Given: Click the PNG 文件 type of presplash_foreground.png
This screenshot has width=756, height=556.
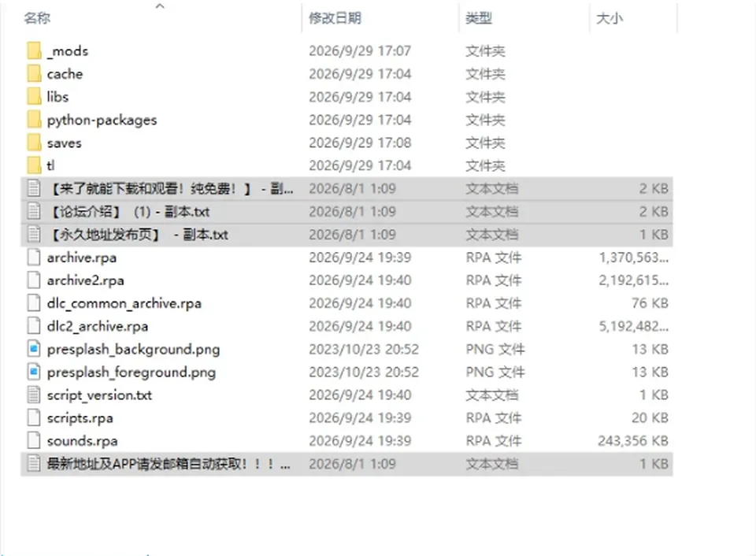Looking at the screenshot, I should click(x=495, y=373).
